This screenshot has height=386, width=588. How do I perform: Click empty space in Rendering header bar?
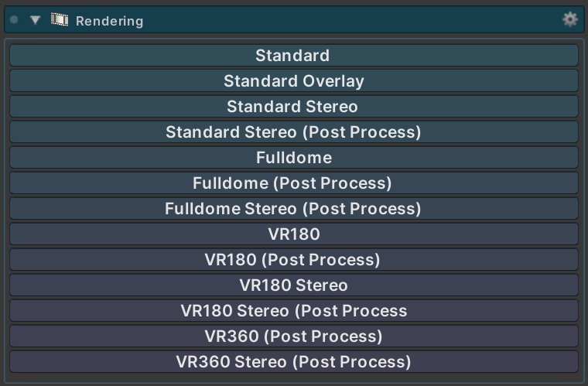[x=353, y=19]
